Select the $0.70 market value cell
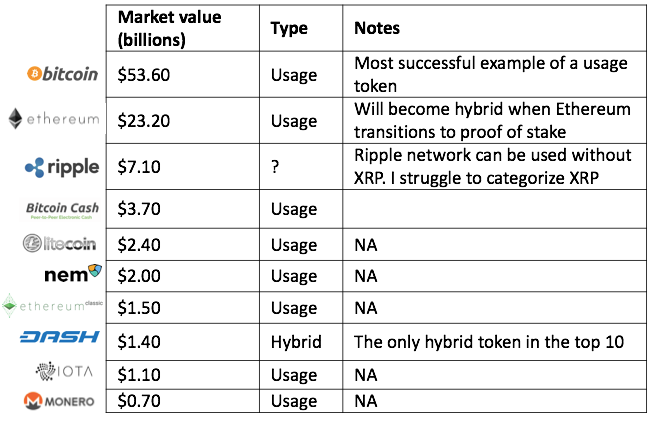The height and width of the screenshot is (422, 662). (182, 401)
